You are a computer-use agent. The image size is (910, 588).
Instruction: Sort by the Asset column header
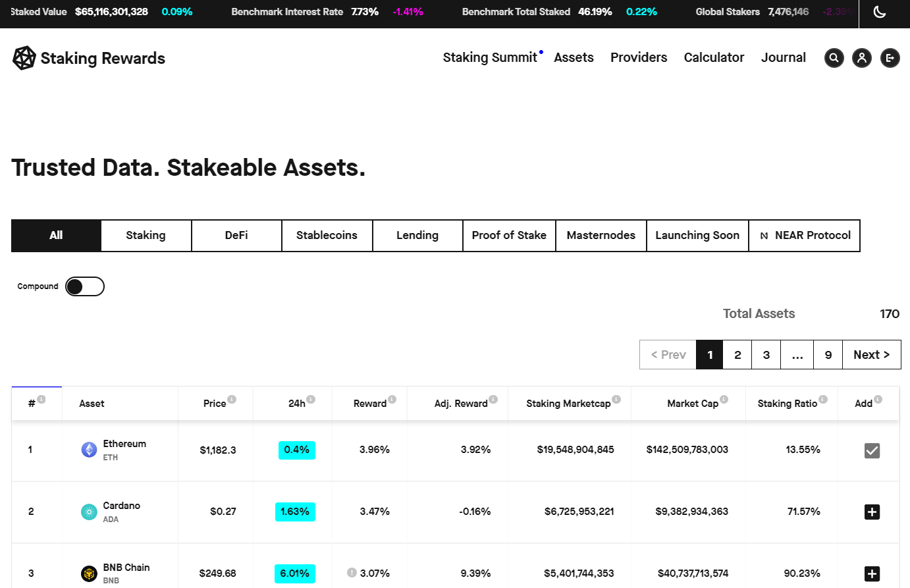[92, 404]
